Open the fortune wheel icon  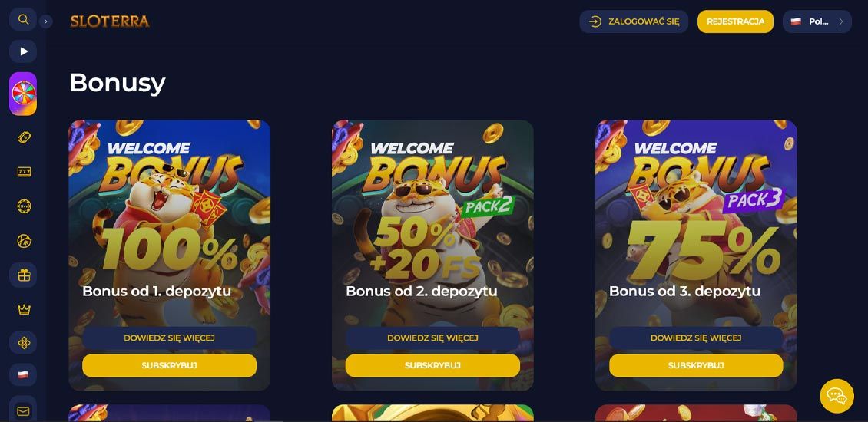pyautogui.click(x=23, y=94)
